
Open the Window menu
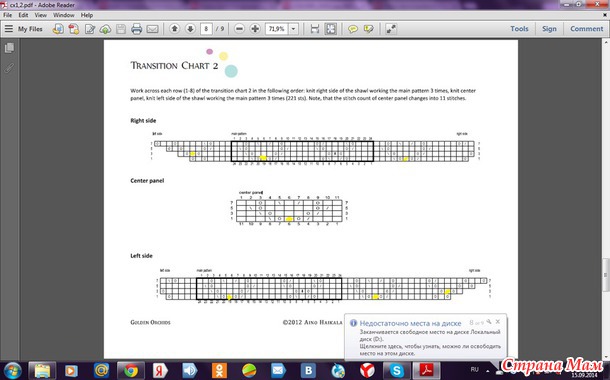64,15
